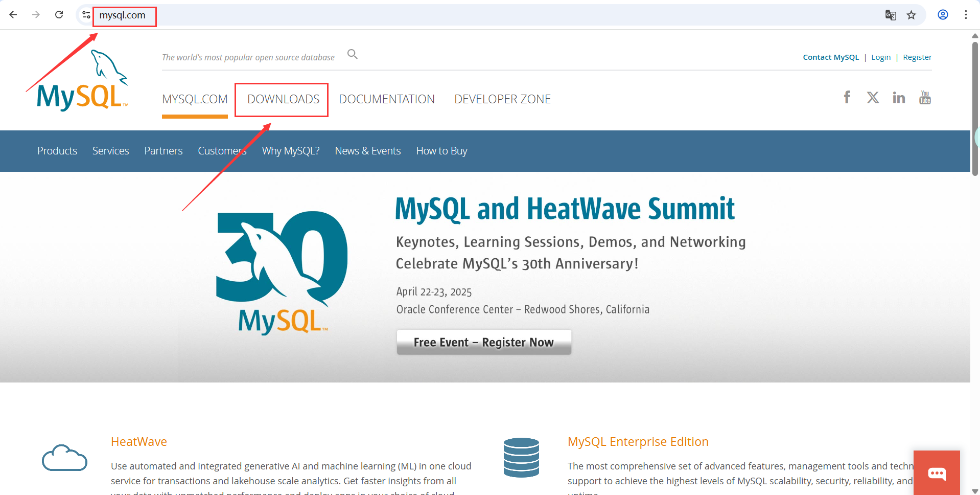The width and height of the screenshot is (980, 495).
Task: Open the DOWNLOADS tab
Action: click(x=284, y=99)
